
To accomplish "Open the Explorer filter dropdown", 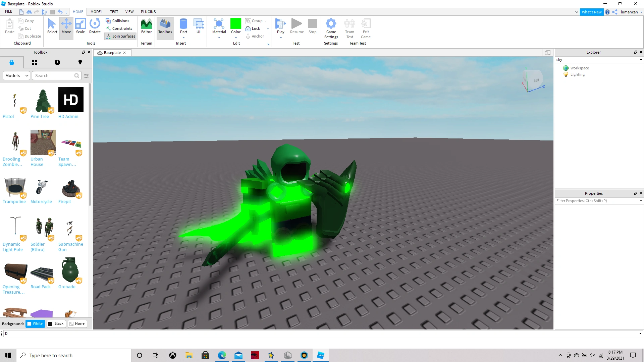I will [641, 60].
